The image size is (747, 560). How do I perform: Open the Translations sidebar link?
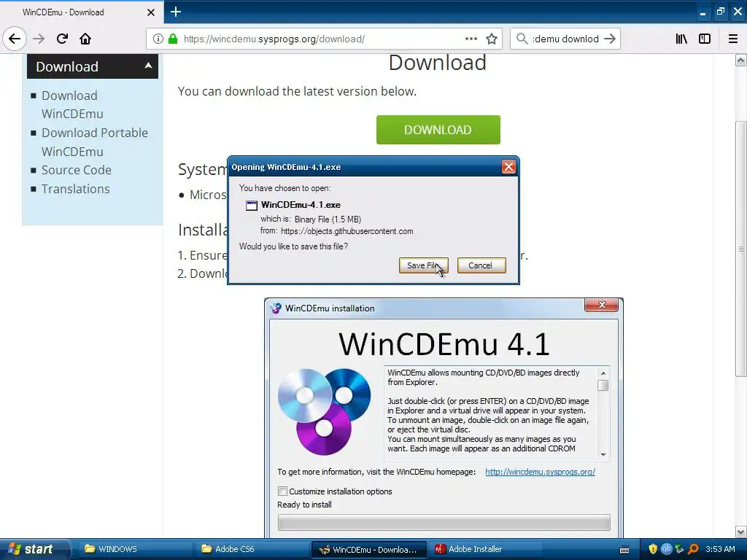click(x=75, y=189)
